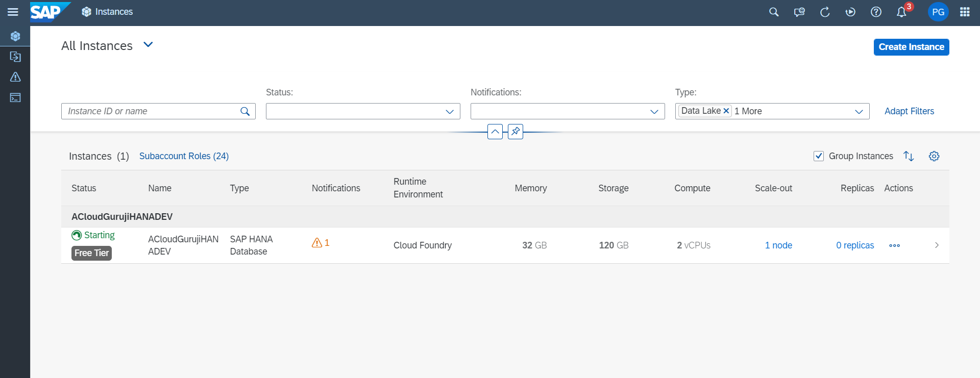Open the help question mark icon
This screenshot has height=378, width=980.
(876, 12)
